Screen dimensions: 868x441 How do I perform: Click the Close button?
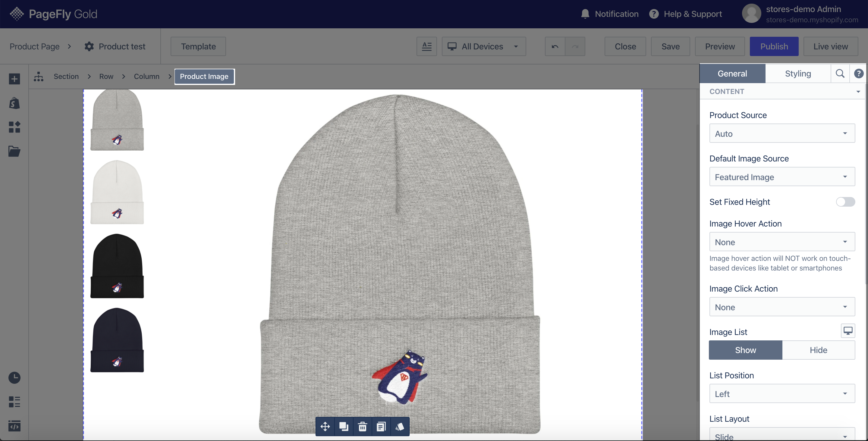point(625,46)
